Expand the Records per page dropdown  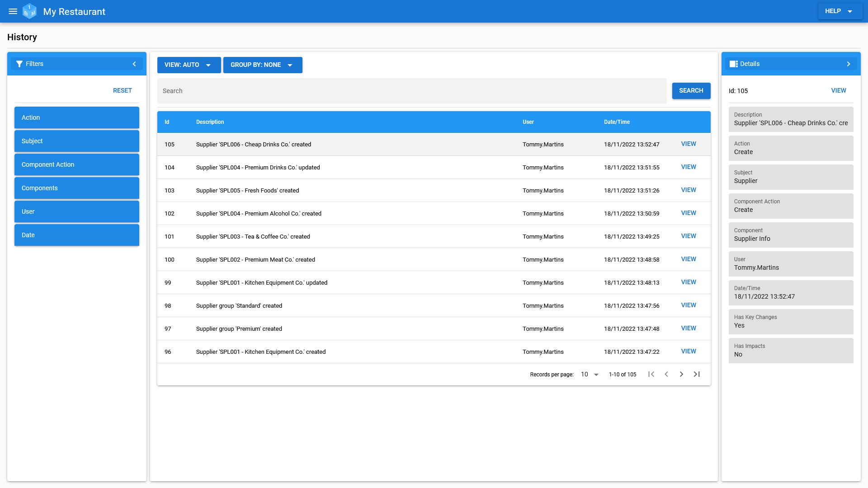tap(596, 374)
